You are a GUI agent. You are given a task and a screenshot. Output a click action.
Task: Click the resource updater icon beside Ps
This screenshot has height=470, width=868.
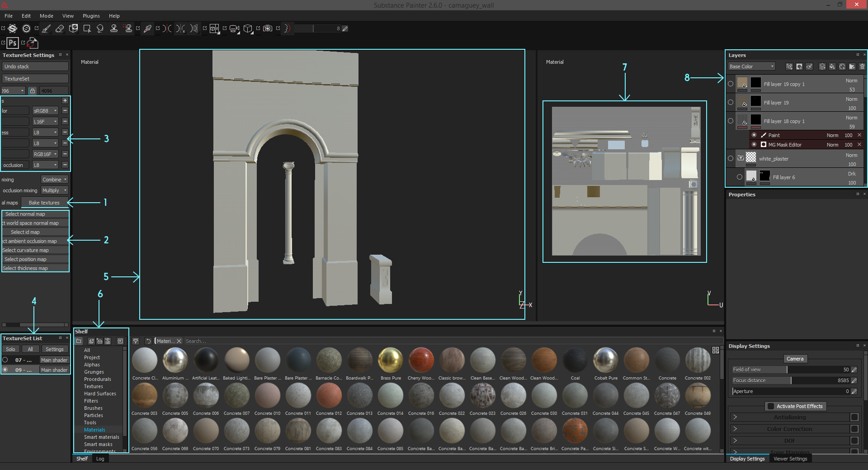pos(33,43)
